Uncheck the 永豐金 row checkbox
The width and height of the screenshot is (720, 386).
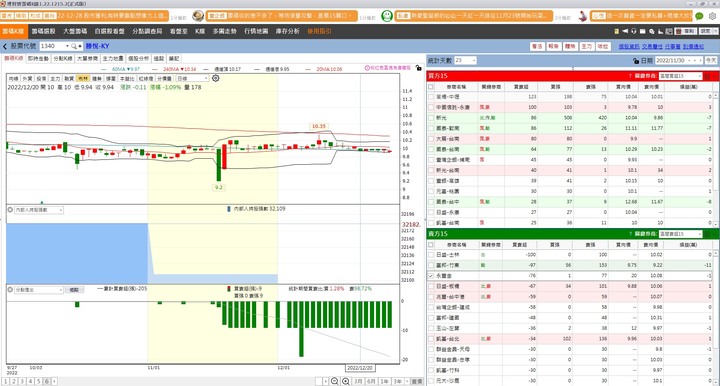coord(431,276)
